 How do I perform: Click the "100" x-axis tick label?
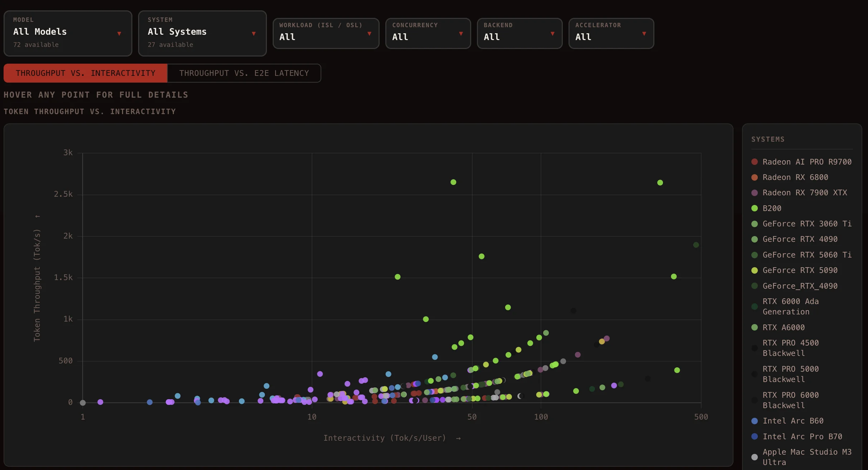coord(541,417)
